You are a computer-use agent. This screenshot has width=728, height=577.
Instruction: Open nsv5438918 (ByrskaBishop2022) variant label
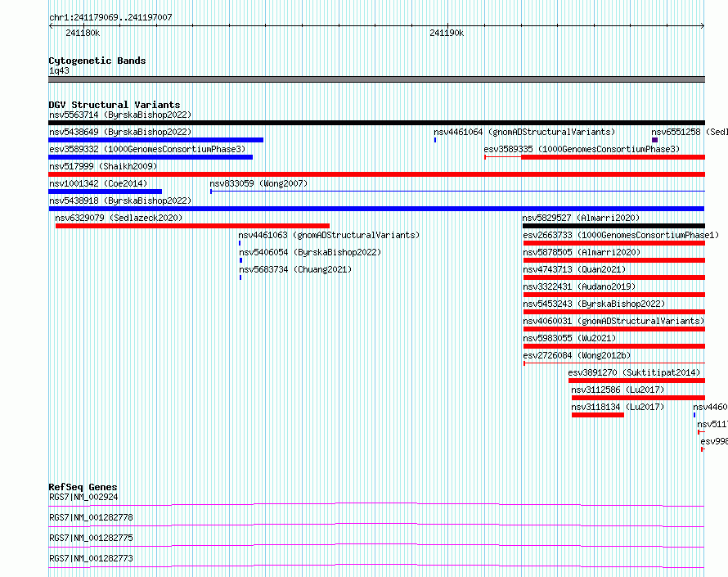[x=120, y=201]
